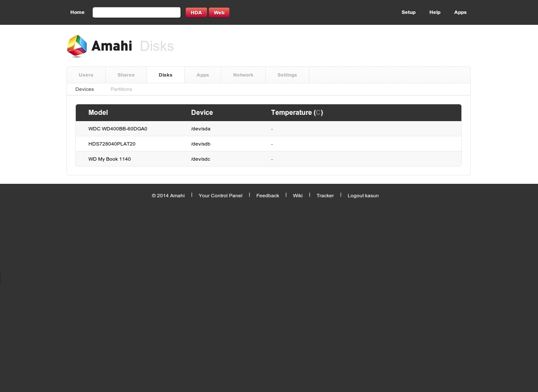The height and width of the screenshot is (392, 538).
Task: Switch to the Users tab
Action: 86,75
